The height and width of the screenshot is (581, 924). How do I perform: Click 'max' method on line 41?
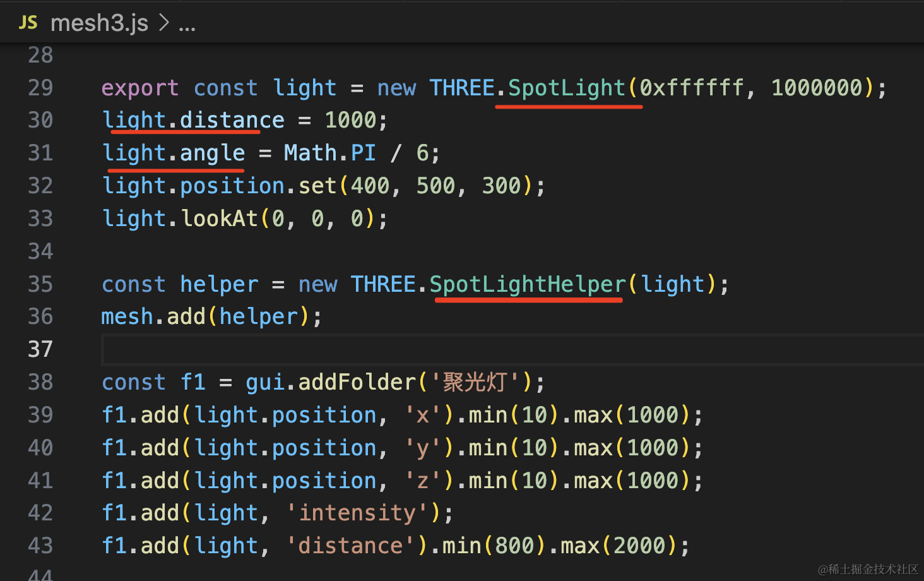[593, 481]
